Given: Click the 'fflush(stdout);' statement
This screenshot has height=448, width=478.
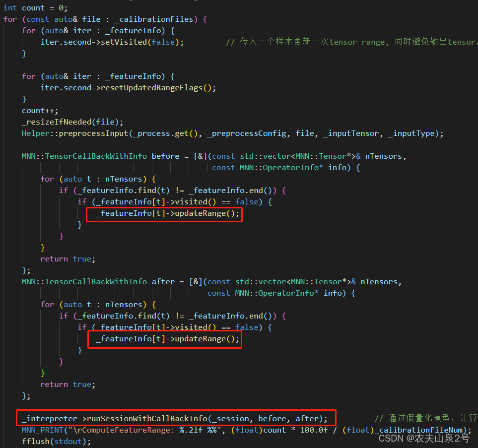Looking at the screenshot, I should pyautogui.click(x=57, y=442).
